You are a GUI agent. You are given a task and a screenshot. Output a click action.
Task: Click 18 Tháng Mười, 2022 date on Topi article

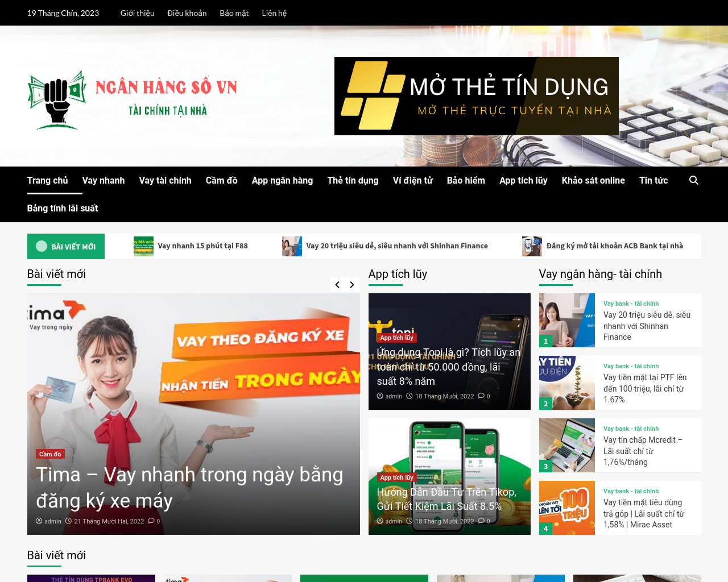(x=444, y=396)
